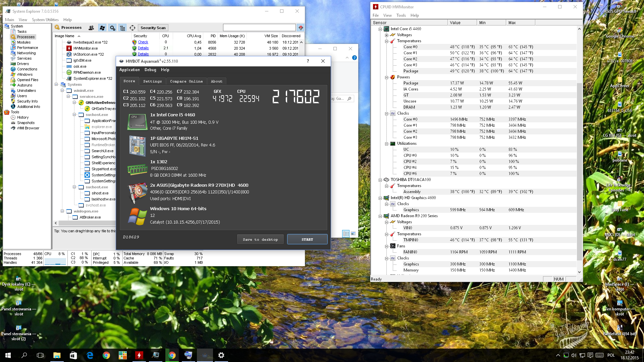The height and width of the screenshot is (362, 644).
Task: Collapse the services.exe node in the process tree
Action: pos(68,97)
